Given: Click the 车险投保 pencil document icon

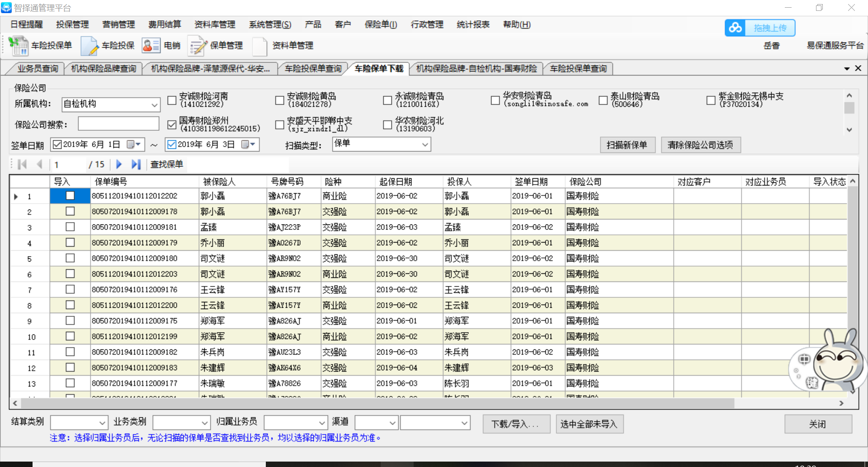Looking at the screenshot, I should pyautogui.click(x=90, y=46).
